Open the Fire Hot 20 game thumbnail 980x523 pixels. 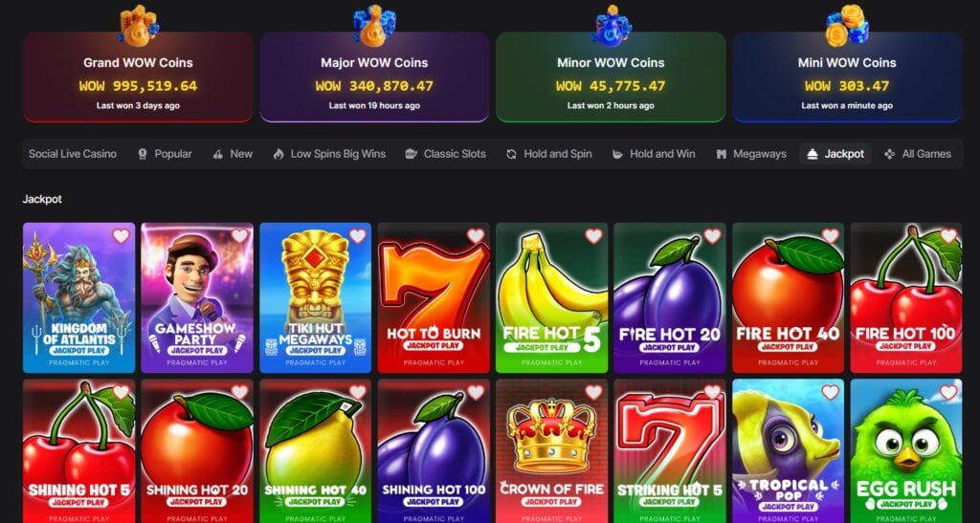coord(669,297)
